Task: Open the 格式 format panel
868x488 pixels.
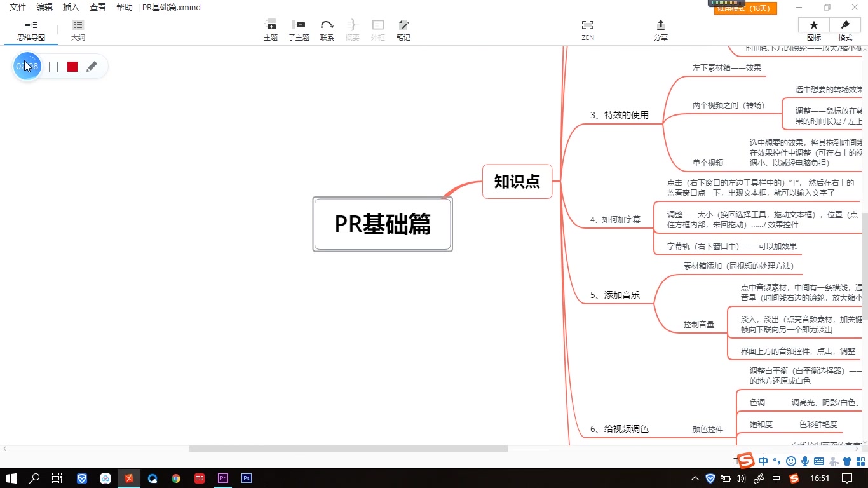Action: click(845, 30)
